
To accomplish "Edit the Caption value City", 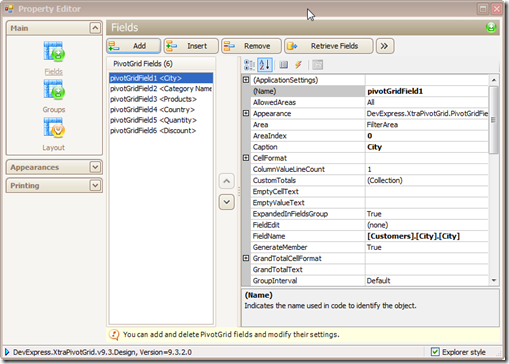I will 427,147.
